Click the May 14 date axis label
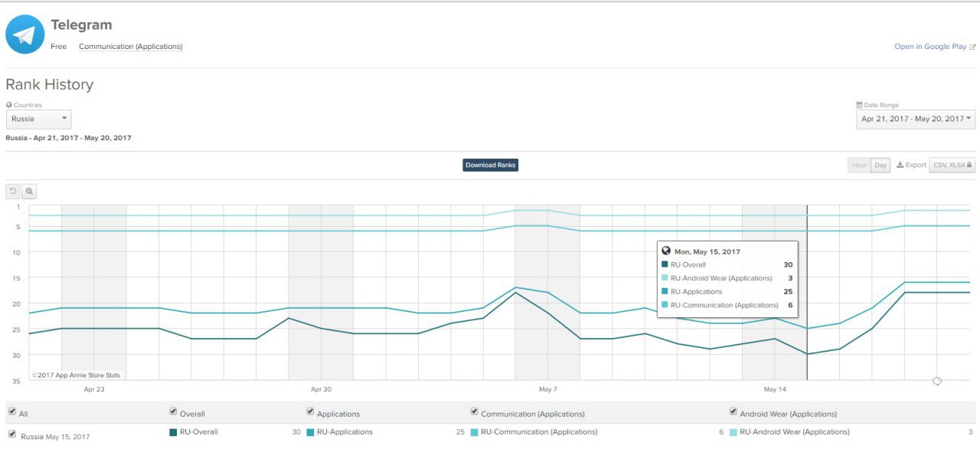 pos(775,389)
